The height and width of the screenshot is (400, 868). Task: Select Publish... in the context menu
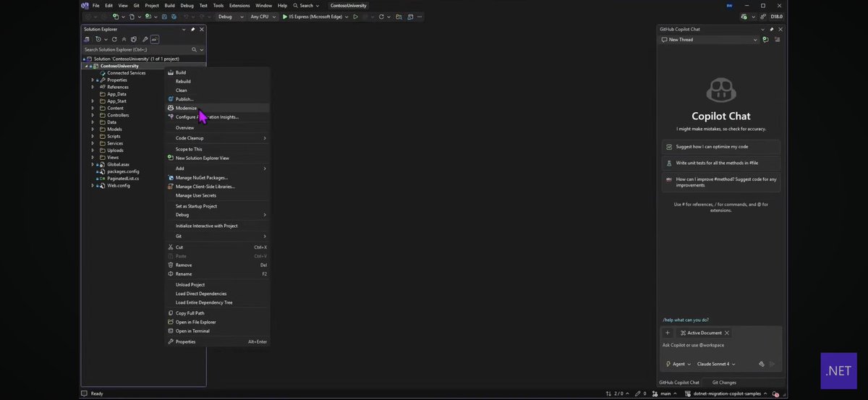[217, 99]
